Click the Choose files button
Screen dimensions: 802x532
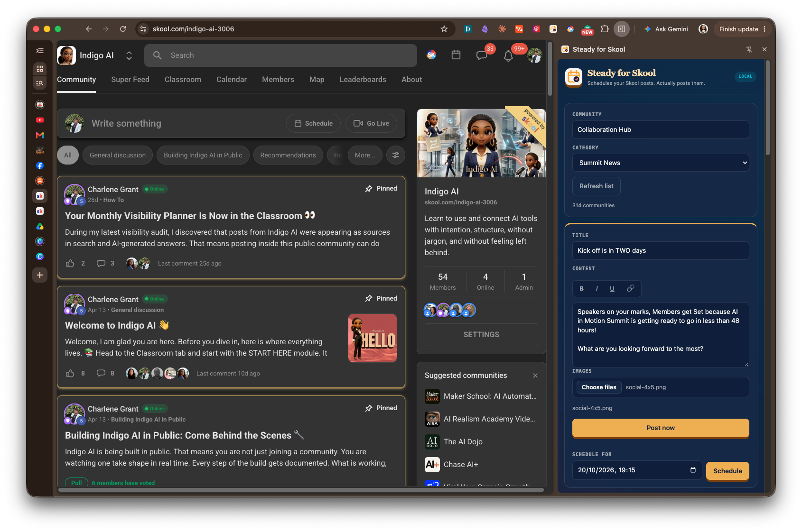click(599, 387)
